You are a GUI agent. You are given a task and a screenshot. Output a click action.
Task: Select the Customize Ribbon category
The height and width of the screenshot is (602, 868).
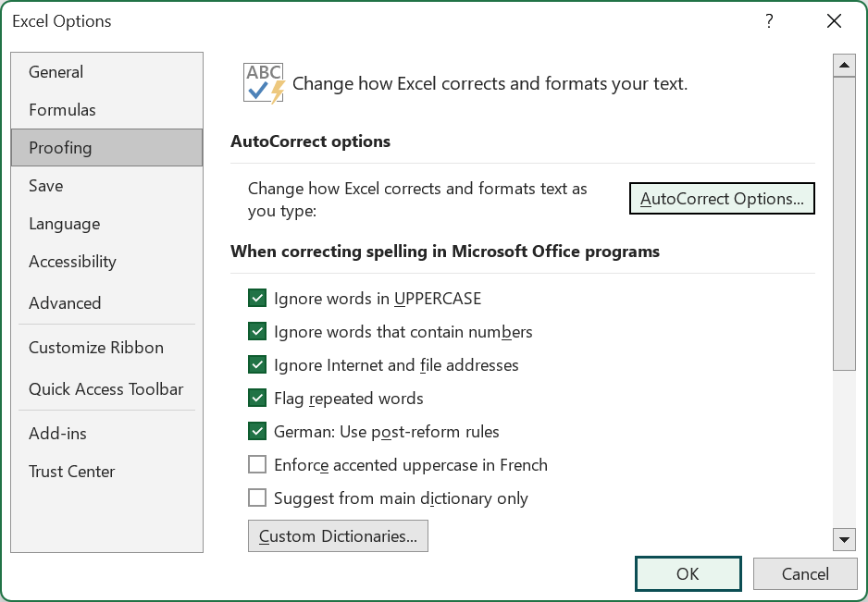[x=96, y=348]
